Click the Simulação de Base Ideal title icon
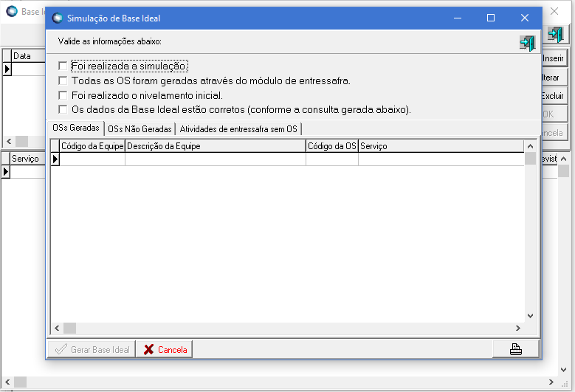This screenshot has width=575, height=392. (x=57, y=18)
